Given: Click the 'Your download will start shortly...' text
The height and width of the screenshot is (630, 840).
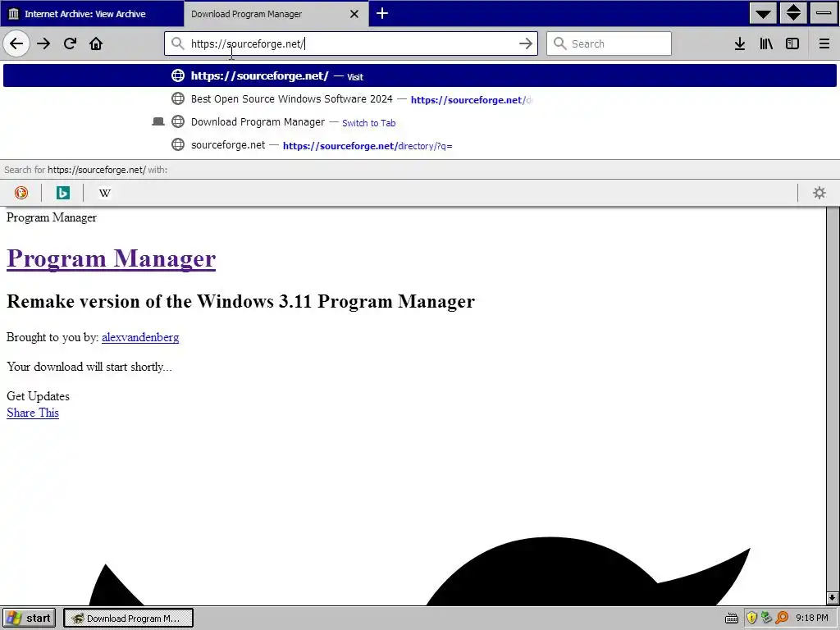Looking at the screenshot, I should pos(89,367).
